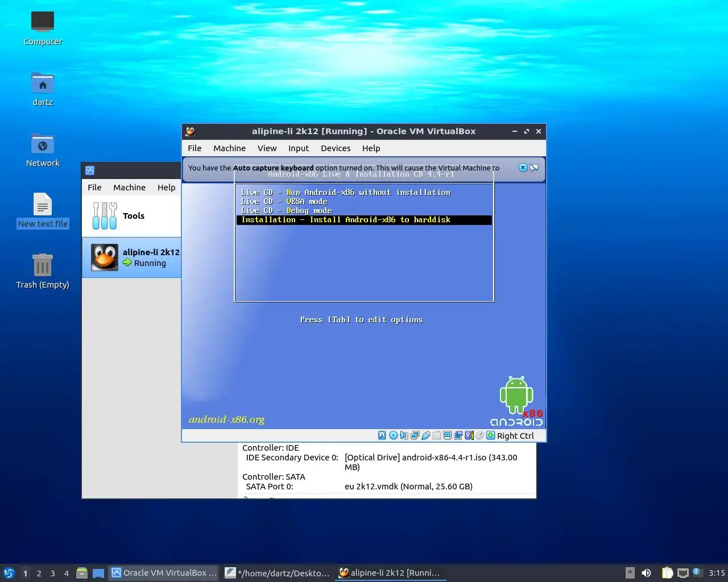Viewport: 728px width, 582px height.
Task: Click the keyboard capture green arrow icon
Action: click(490, 435)
